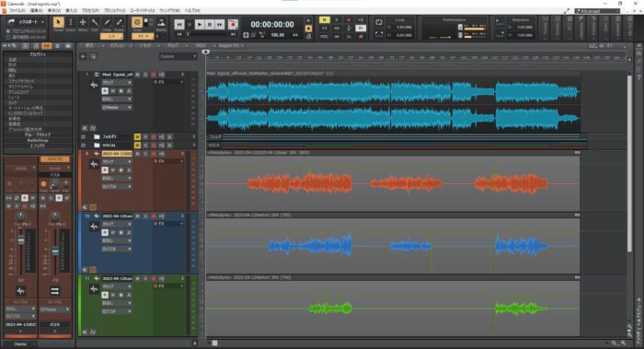The width and height of the screenshot is (644, 349).
Task: Click the waveform icon of track 10
Action: 94,227
